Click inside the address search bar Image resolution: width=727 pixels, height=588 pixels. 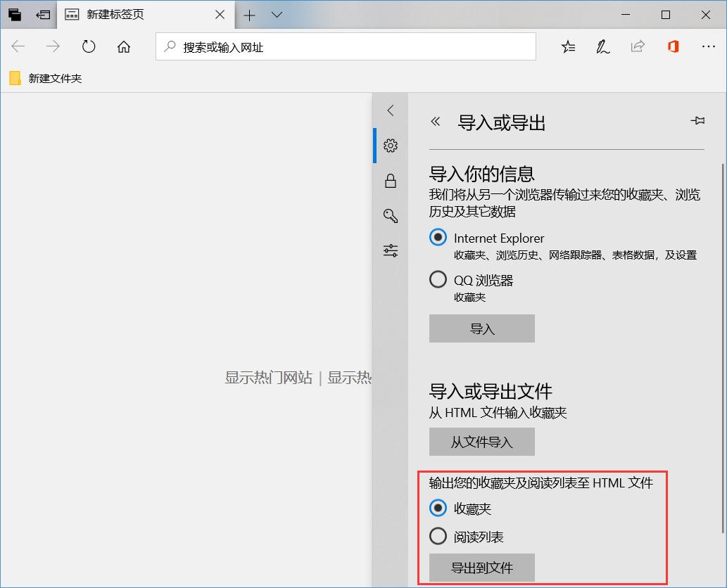point(345,46)
